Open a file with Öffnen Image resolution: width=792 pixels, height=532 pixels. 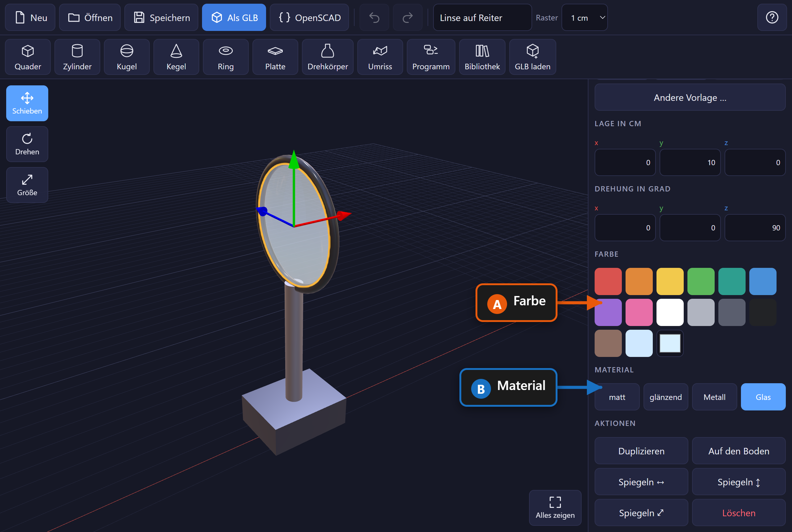(x=90, y=18)
